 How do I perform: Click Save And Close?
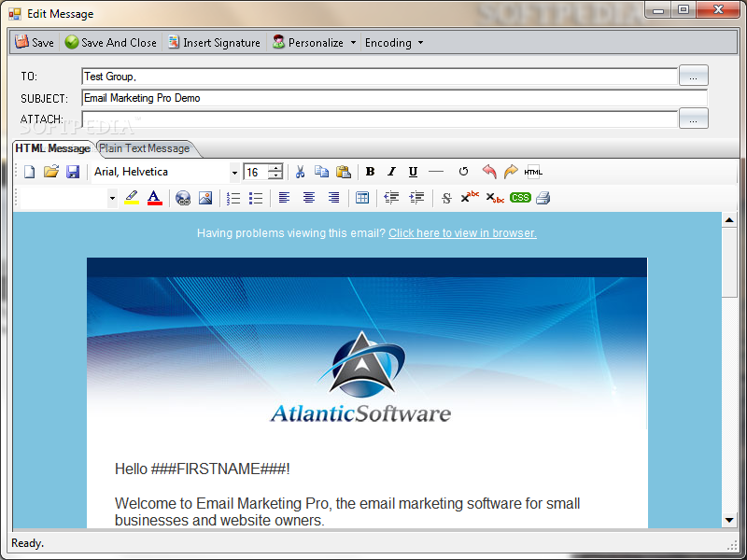110,42
